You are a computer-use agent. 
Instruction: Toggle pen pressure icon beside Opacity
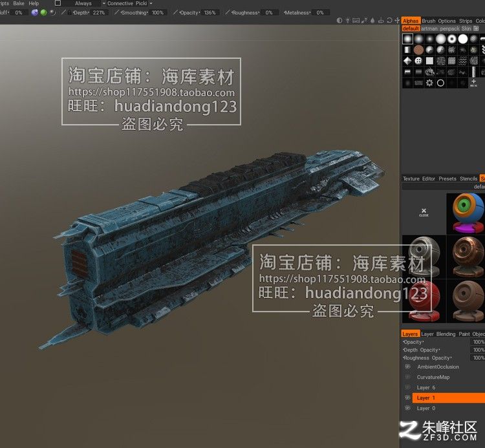(x=175, y=12)
